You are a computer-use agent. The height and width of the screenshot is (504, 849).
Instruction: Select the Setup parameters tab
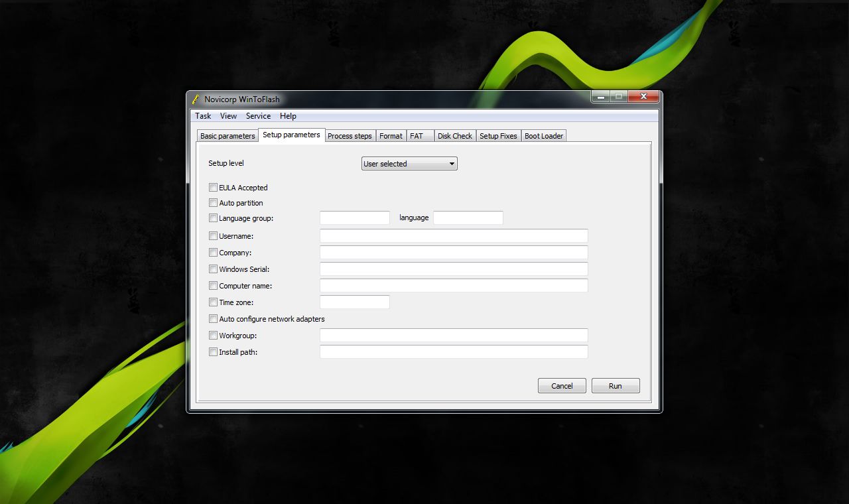pyautogui.click(x=291, y=135)
